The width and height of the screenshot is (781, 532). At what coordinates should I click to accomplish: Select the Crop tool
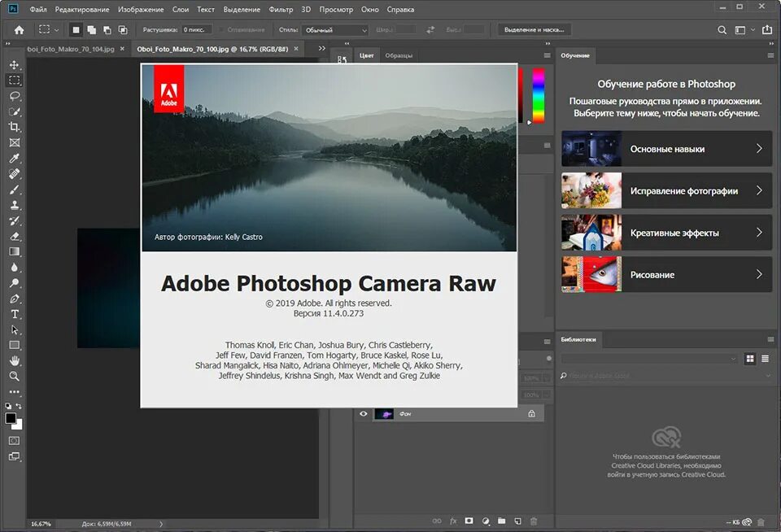[15, 127]
